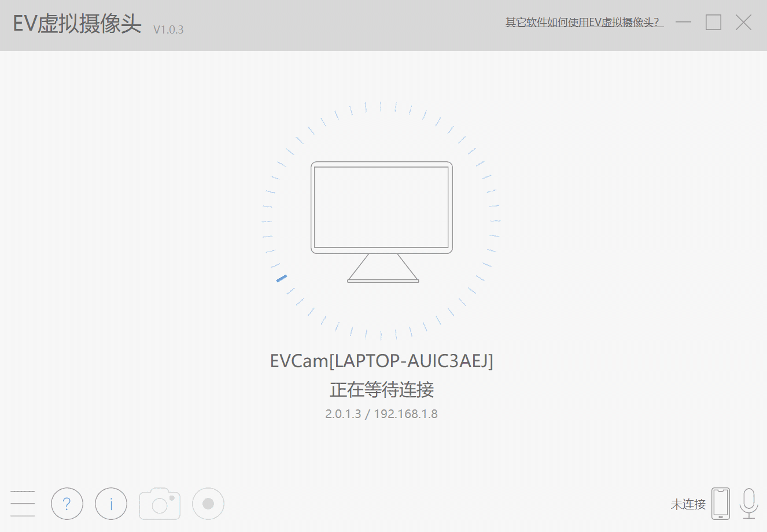Click the 未连接 status label
Viewport: 767px width, 532px height.
688,504
